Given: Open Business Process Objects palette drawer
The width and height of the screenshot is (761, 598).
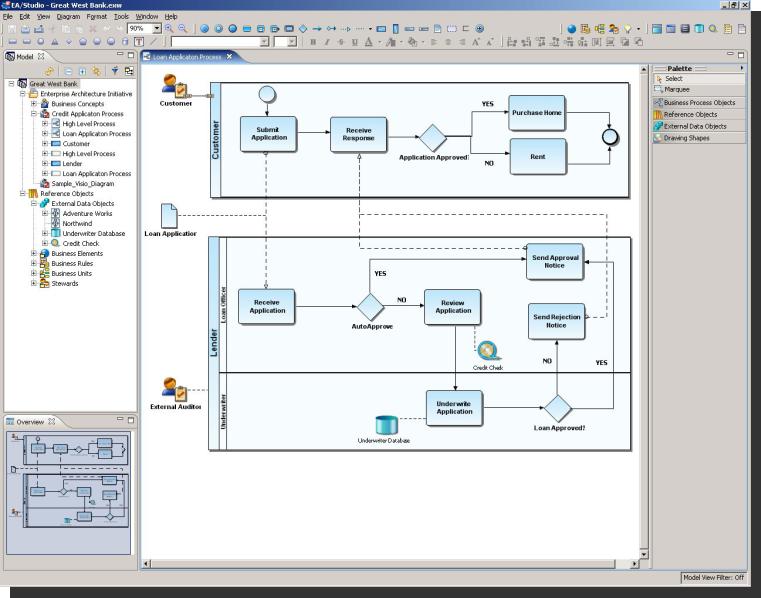Looking at the screenshot, I should pyautogui.click(x=699, y=102).
